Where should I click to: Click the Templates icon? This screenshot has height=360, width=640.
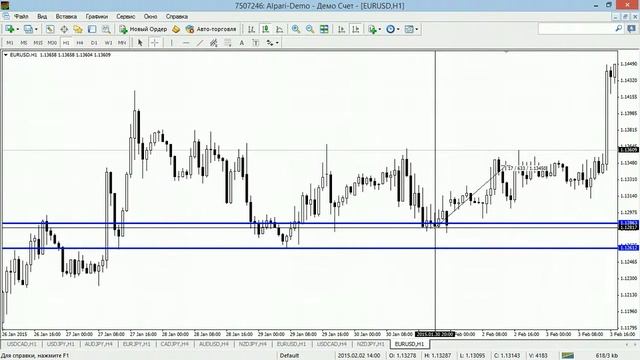coord(409,29)
